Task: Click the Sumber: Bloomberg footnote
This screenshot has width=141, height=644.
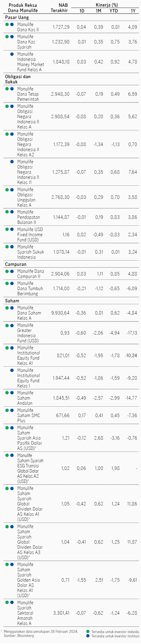Action: (x=19, y=636)
